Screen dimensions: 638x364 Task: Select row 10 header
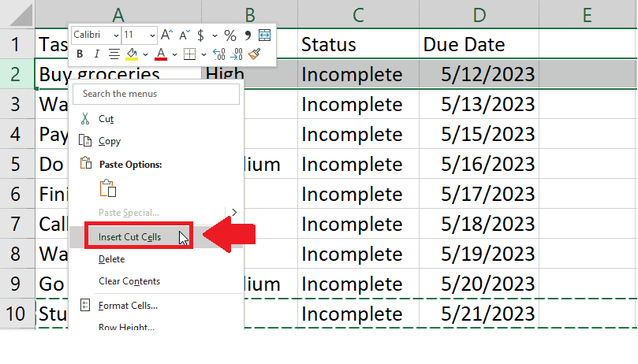coord(17,314)
